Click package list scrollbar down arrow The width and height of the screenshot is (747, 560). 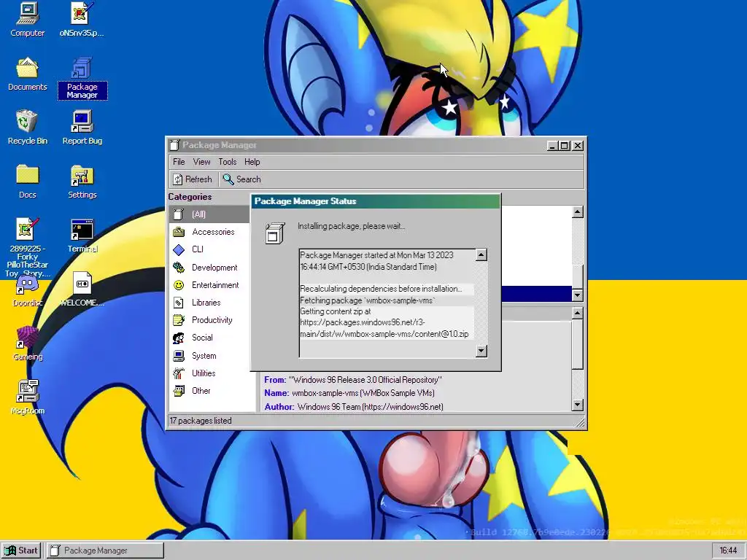pos(578,295)
